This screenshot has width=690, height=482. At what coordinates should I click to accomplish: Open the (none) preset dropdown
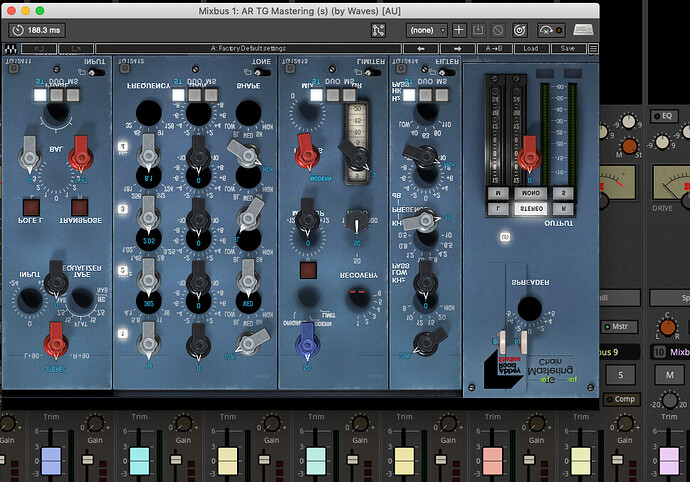pyautogui.click(x=425, y=30)
